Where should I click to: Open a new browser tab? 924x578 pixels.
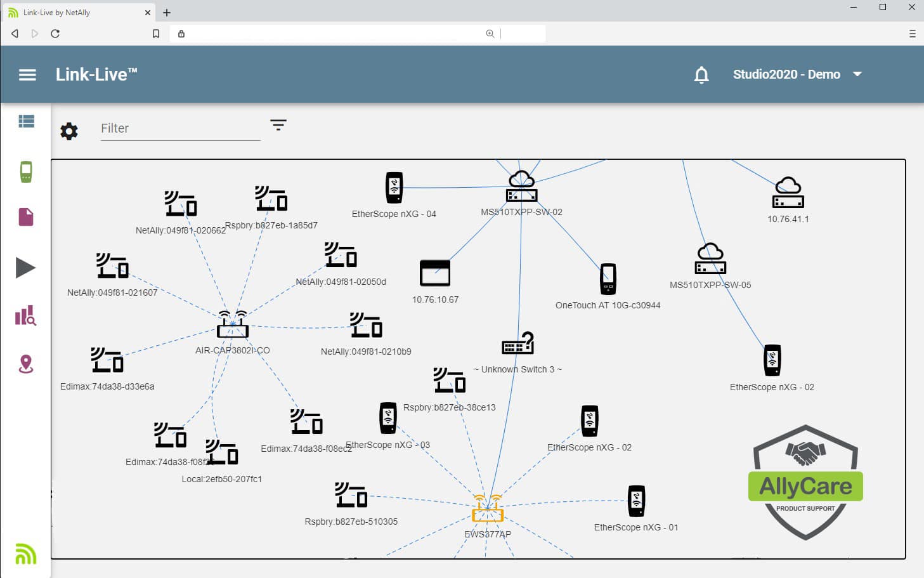(167, 13)
